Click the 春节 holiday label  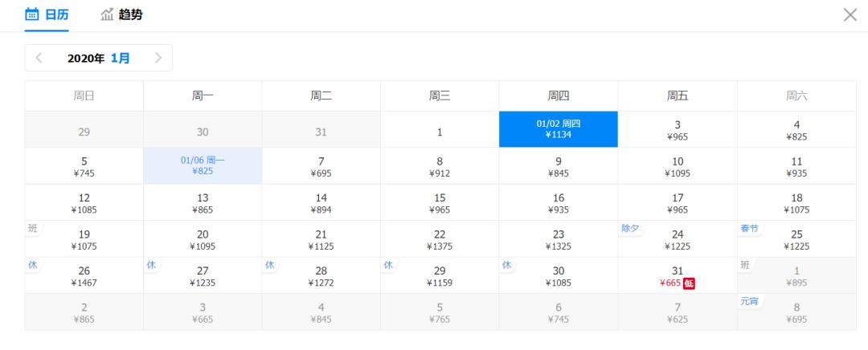pos(749,228)
